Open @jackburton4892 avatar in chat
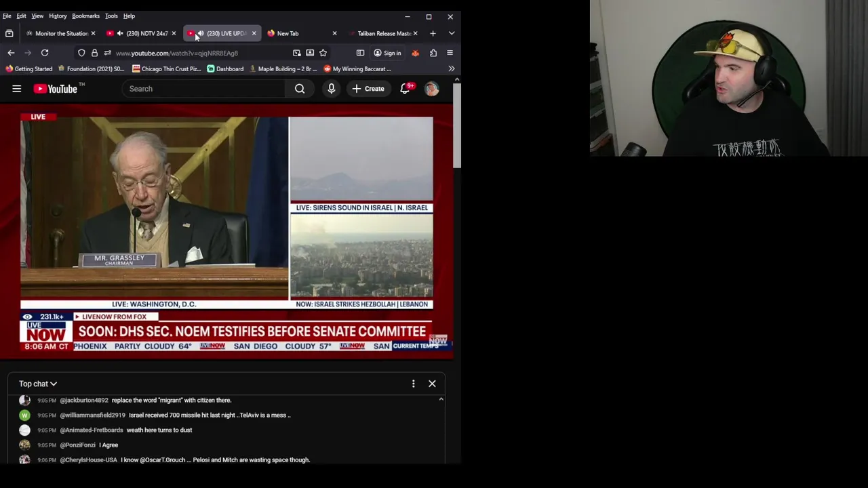 (24, 400)
